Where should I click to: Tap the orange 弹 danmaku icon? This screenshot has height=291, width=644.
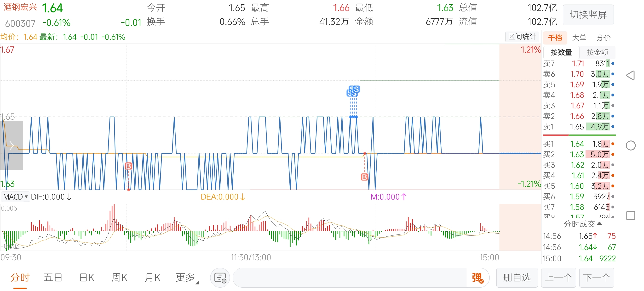point(477,278)
